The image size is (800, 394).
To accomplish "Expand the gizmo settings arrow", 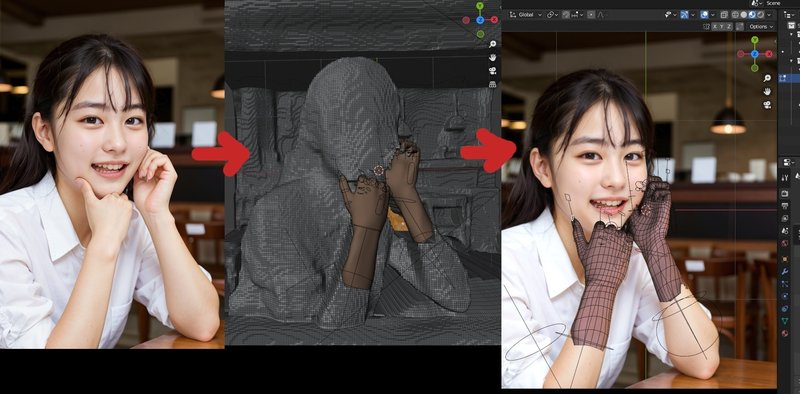I will 693,14.
